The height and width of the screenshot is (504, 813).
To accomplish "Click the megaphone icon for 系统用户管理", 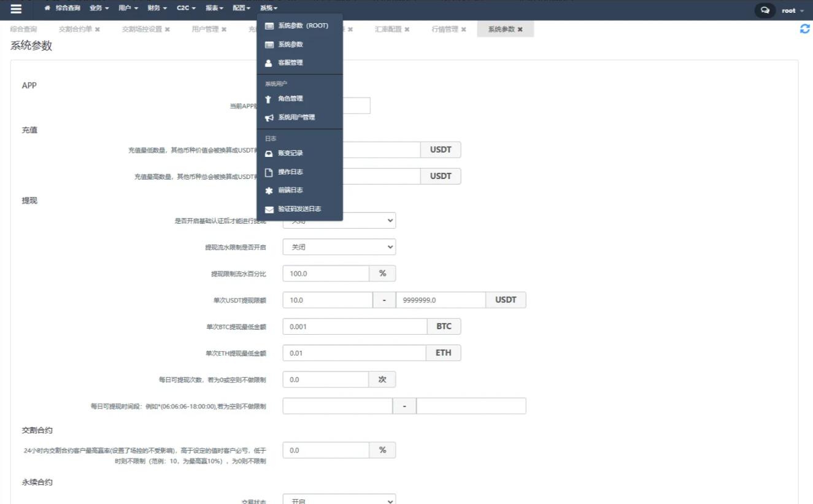I will (269, 118).
